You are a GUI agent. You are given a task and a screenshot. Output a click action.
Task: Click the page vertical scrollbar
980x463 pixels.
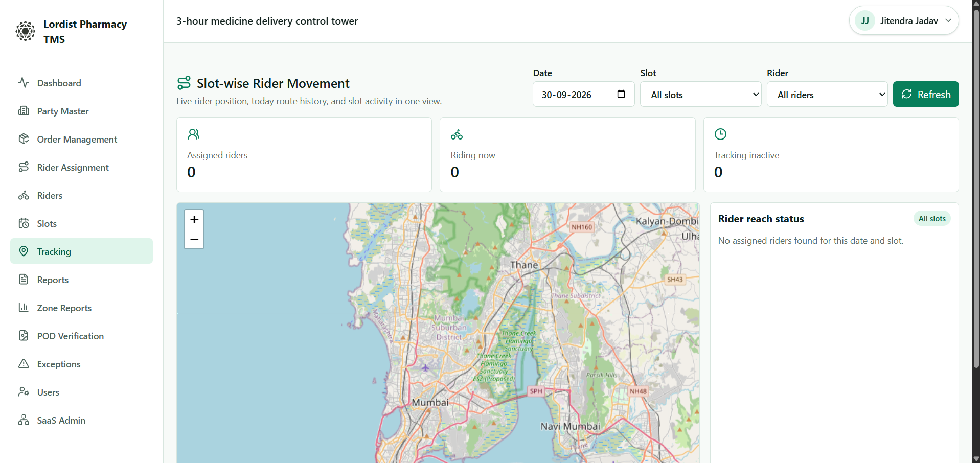[x=976, y=189]
